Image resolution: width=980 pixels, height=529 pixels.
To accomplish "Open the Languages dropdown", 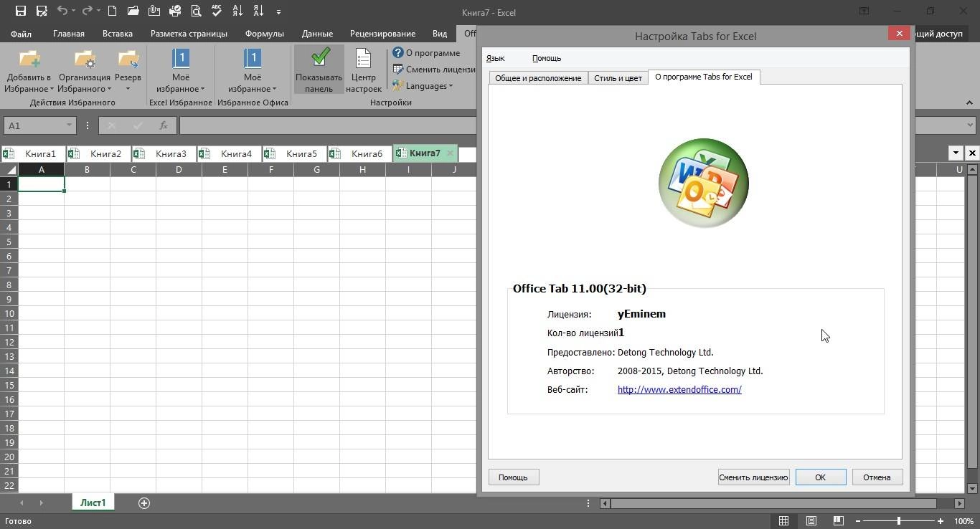I will [x=423, y=86].
